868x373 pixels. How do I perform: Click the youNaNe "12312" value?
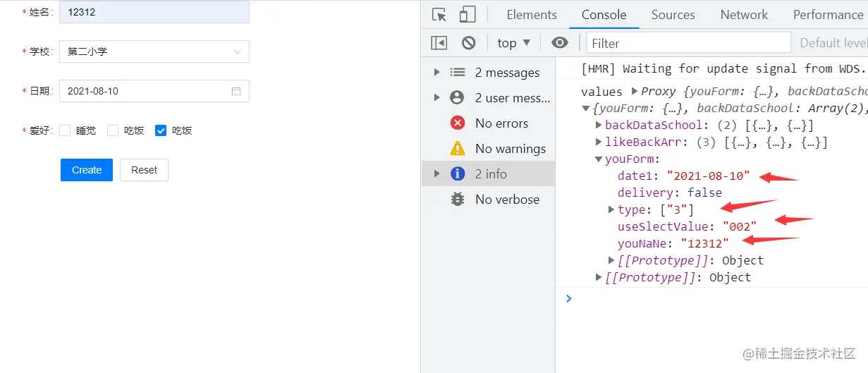click(704, 243)
